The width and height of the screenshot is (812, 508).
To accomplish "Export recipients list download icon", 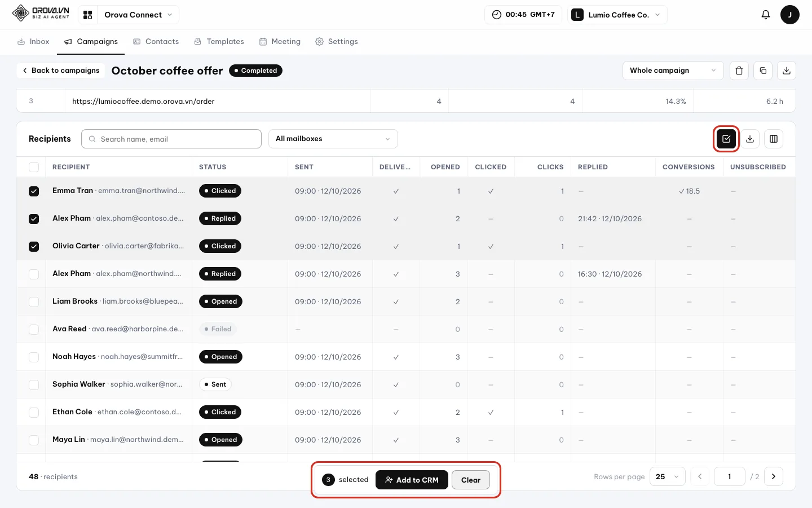I will coord(750,139).
